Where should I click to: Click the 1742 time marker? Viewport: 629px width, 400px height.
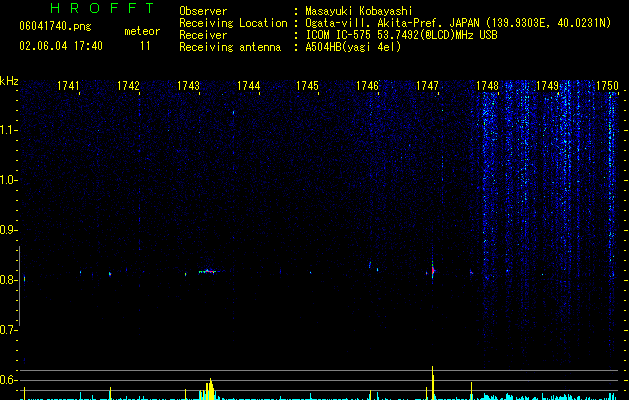pos(128,86)
